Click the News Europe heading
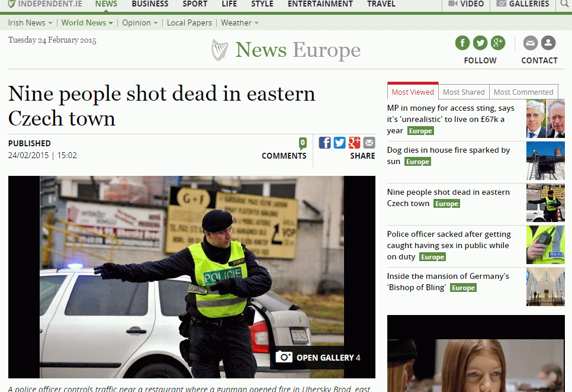Image resolution: width=572 pixels, height=392 pixels. (x=298, y=50)
